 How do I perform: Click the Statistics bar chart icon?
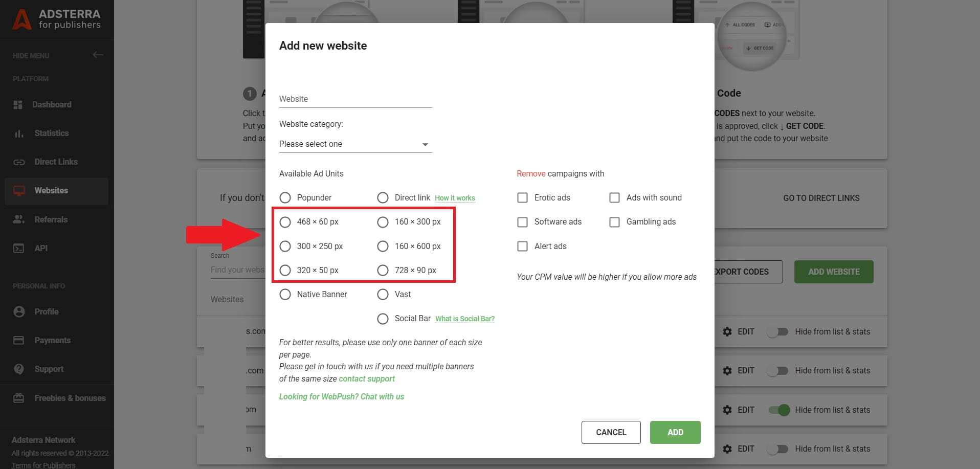pos(19,133)
